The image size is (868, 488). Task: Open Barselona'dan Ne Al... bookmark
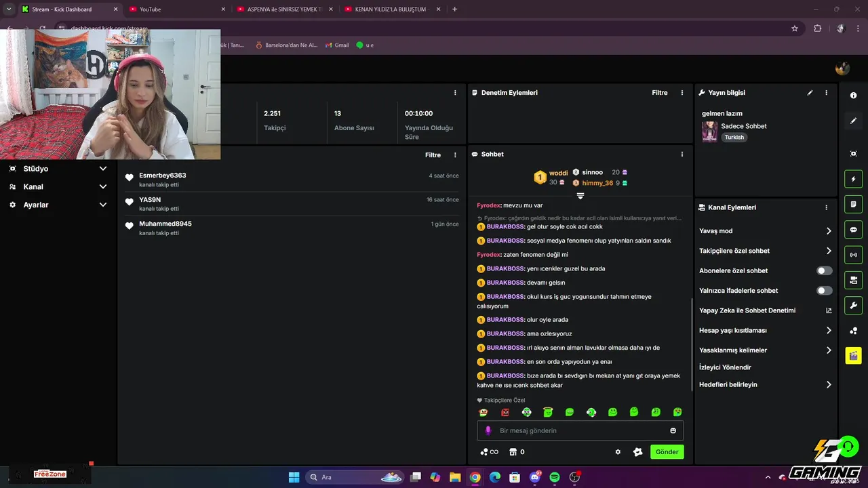click(286, 45)
